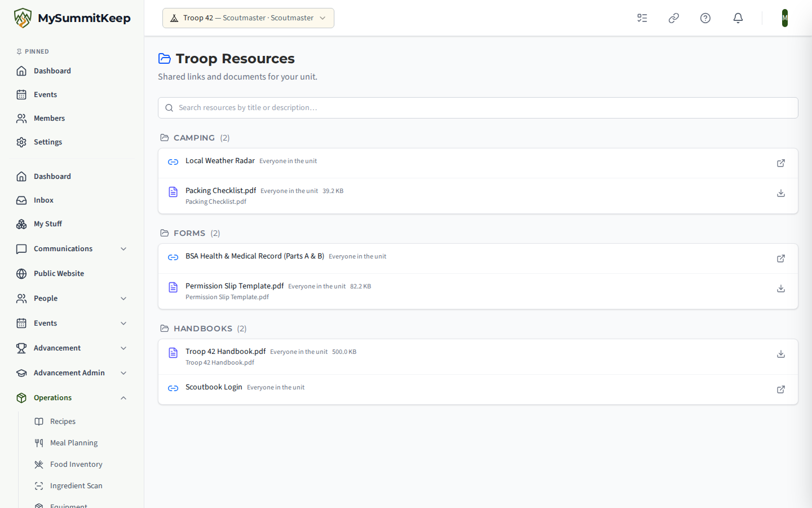Click the MySummitKeep logo

pyautogui.click(x=72, y=18)
